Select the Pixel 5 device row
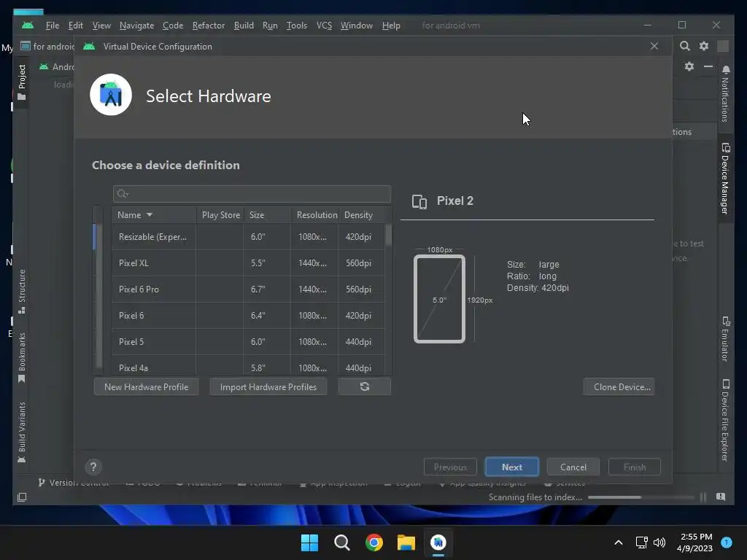 tap(248, 341)
